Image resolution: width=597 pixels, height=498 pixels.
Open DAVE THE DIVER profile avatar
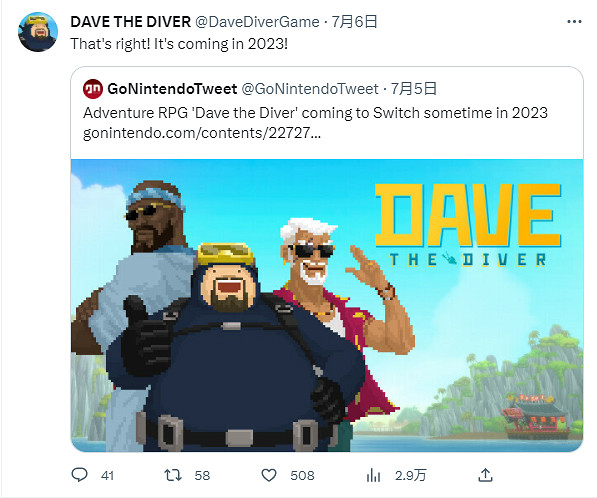click(38, 32)
